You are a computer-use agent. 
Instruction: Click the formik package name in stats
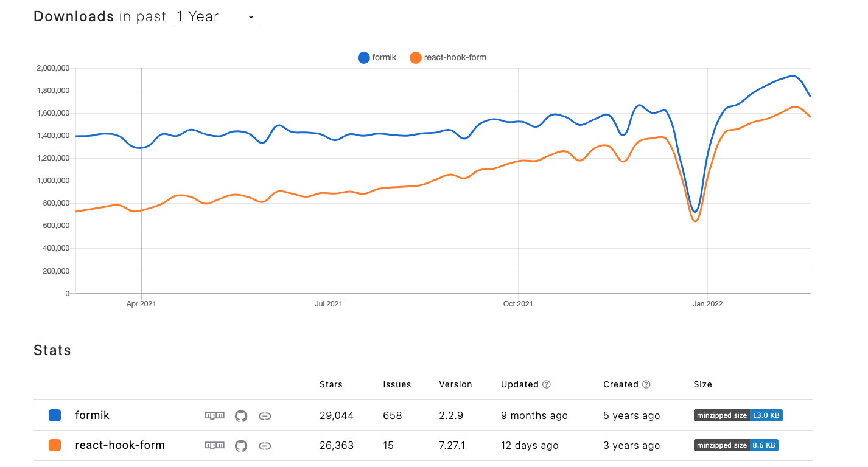coord(93,415)
